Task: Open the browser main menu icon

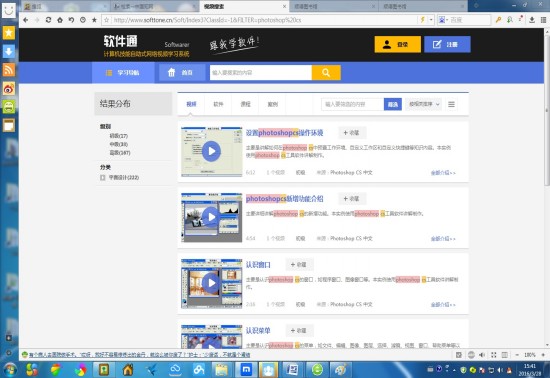Action: (x=543, y=20)
